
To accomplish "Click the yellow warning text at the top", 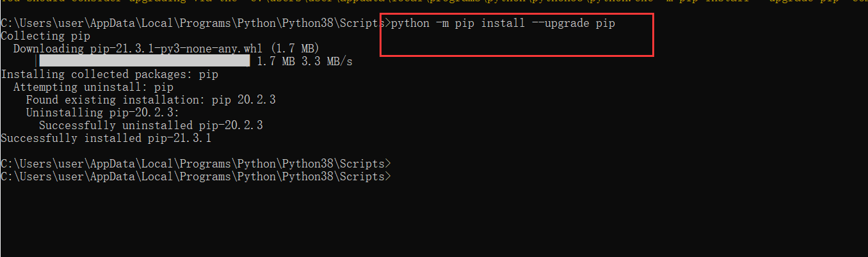I will pyautogui.click(x=434, y=2).
